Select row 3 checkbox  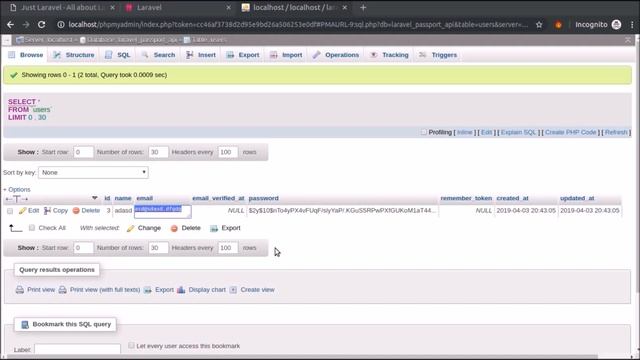coord(10,211)
